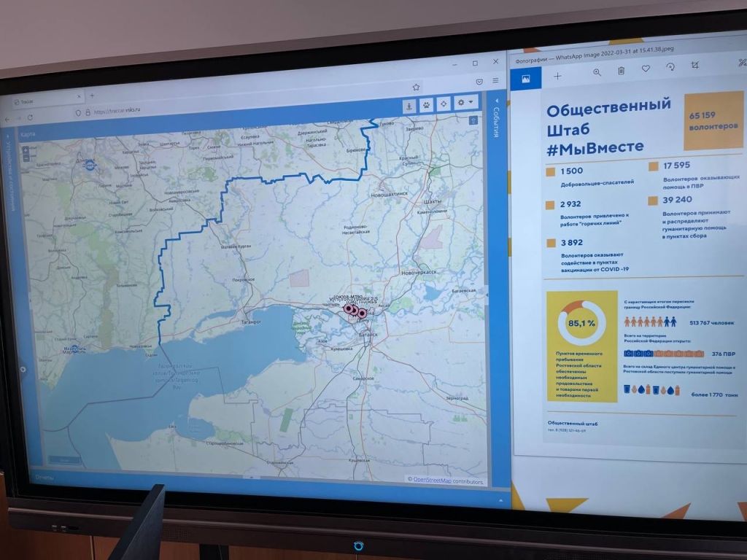Reload the Traccar page
This screenshot has width=747, height=560.
[30, 117]
